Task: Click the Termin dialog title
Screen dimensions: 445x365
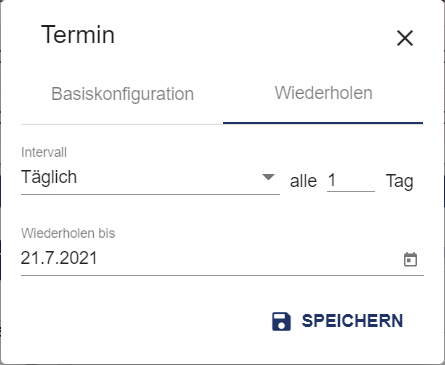Action: (x=78, y=35)
